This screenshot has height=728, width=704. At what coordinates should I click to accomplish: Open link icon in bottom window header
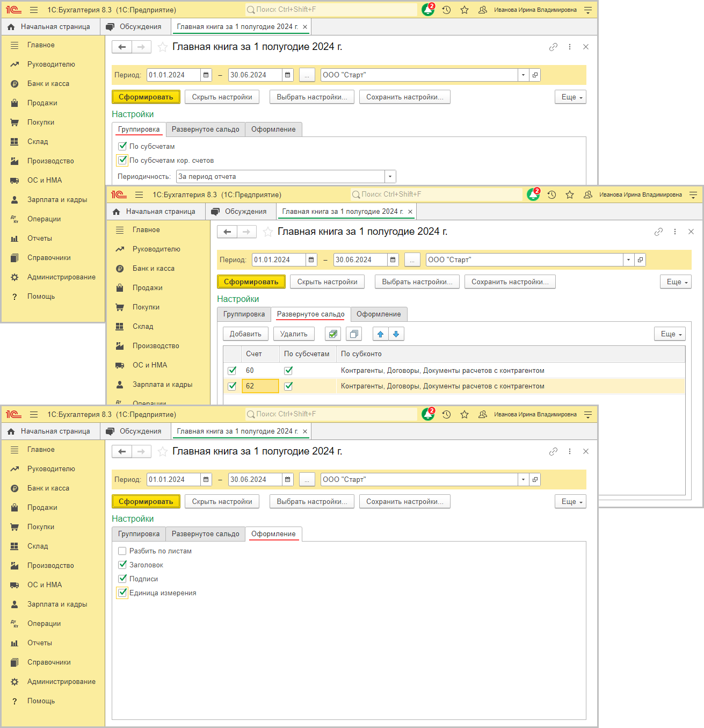[x=553, y=451]
